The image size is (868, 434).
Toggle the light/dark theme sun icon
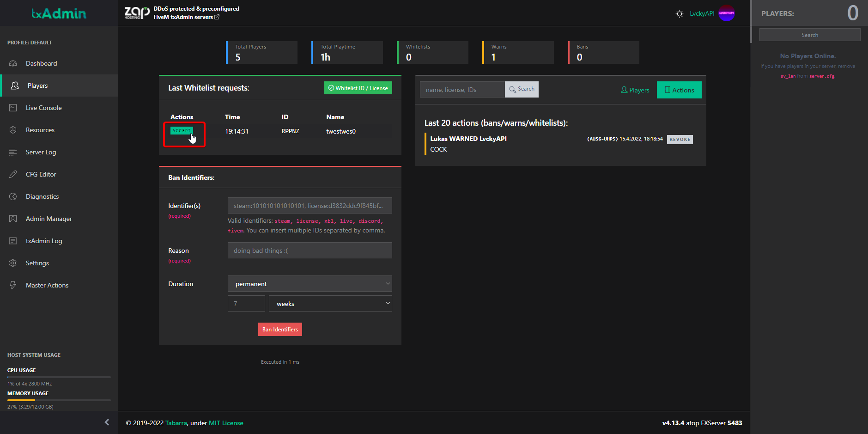679,14
